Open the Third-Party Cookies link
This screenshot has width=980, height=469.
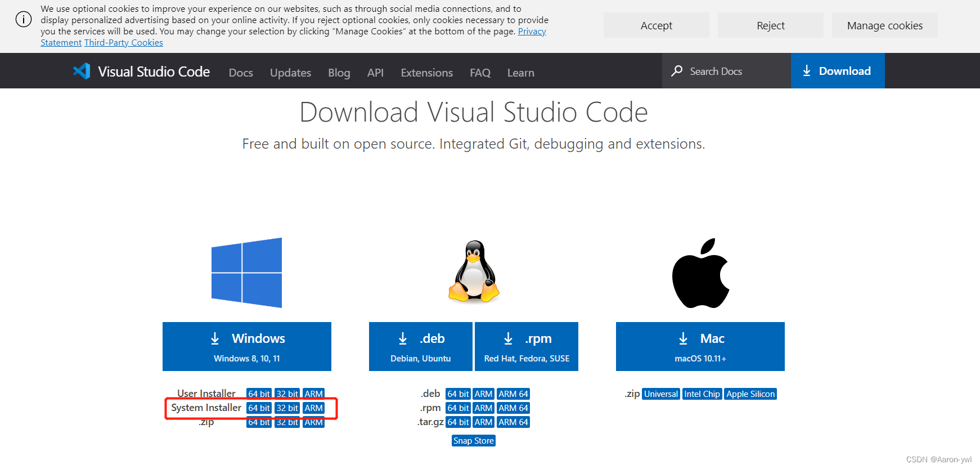coord(124,43)
